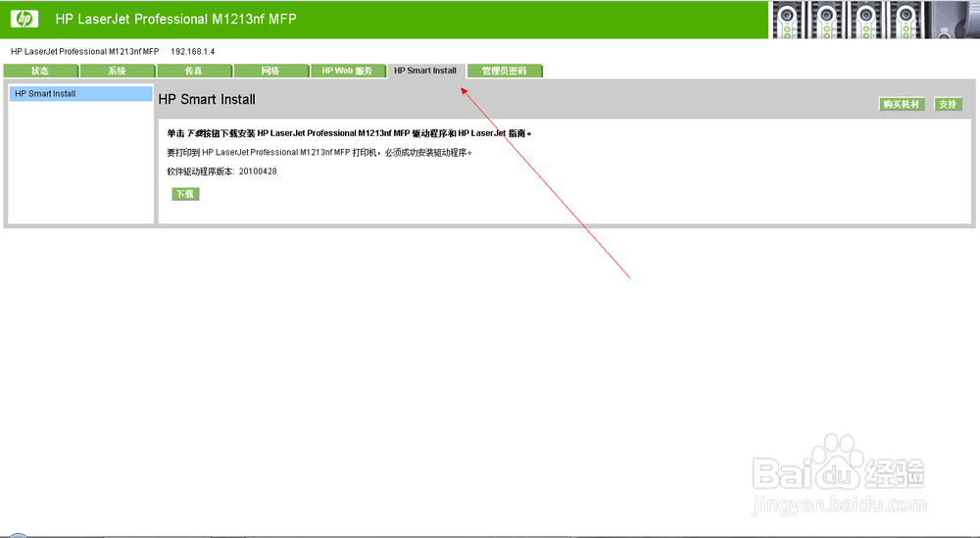Viewport: 980px width, 538px height.
Task: Click the device name under the header
Action: coord(85,51)
